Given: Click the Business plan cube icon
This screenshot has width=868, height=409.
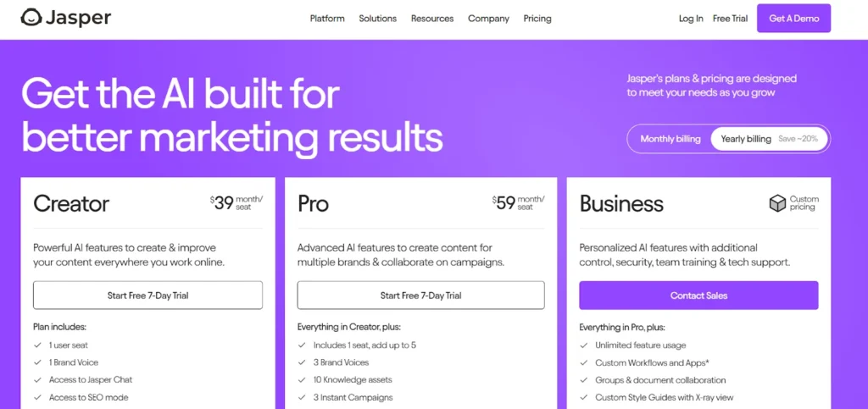Looking at the screenshot, I should point(777,203).
